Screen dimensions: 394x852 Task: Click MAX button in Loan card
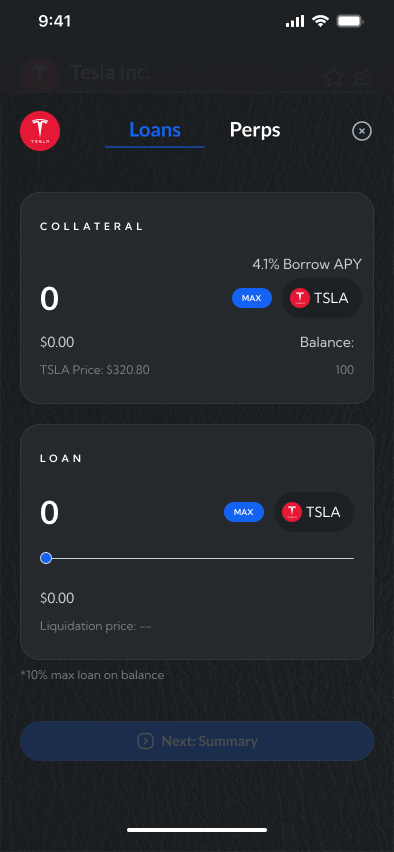coord(244,512)
